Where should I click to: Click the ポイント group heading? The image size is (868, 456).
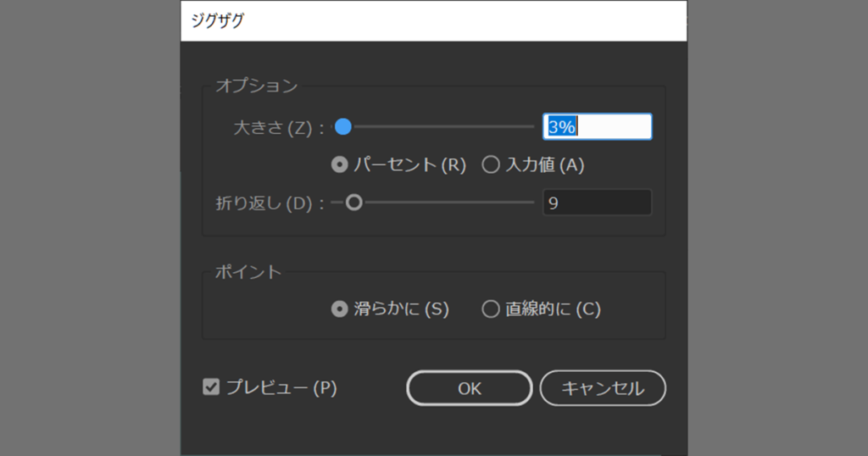(x=248, y=272)
